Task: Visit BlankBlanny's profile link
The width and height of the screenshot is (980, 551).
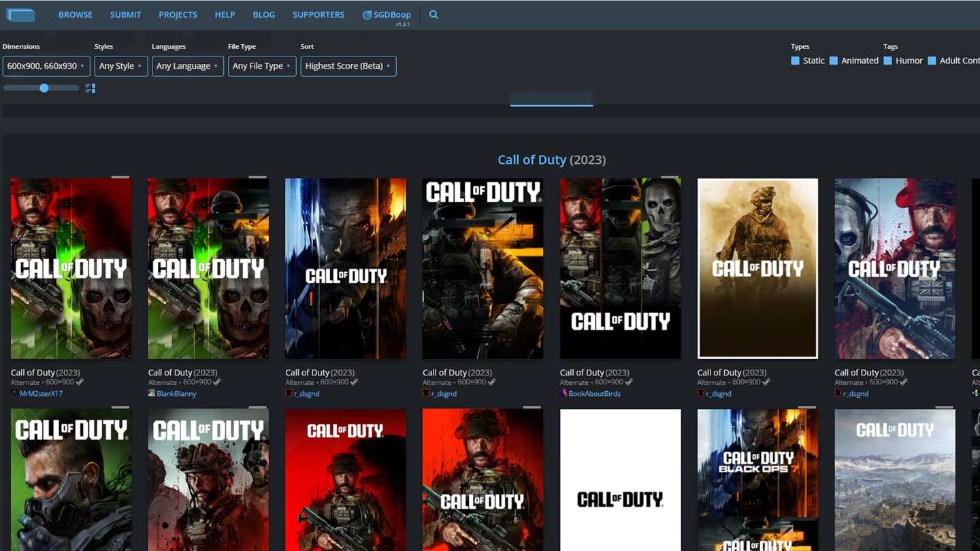Action: [176, 393]
